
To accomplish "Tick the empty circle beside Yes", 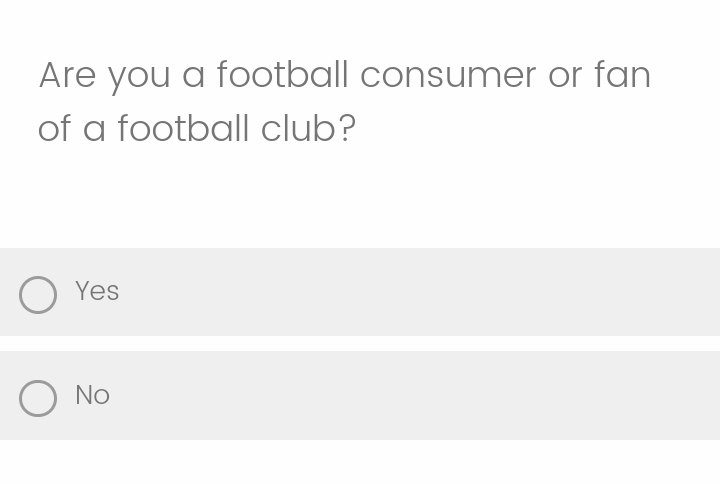I will coord(38,295).
